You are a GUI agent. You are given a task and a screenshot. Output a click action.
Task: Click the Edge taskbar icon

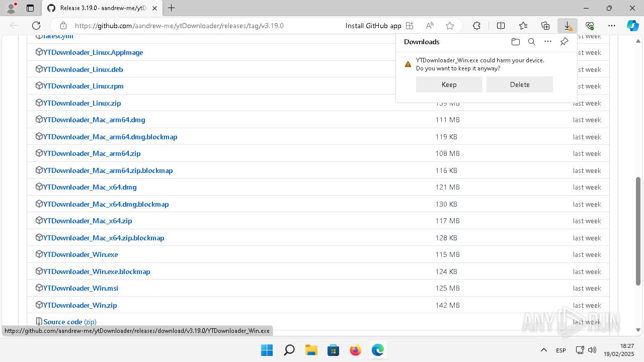click(377, 350)
